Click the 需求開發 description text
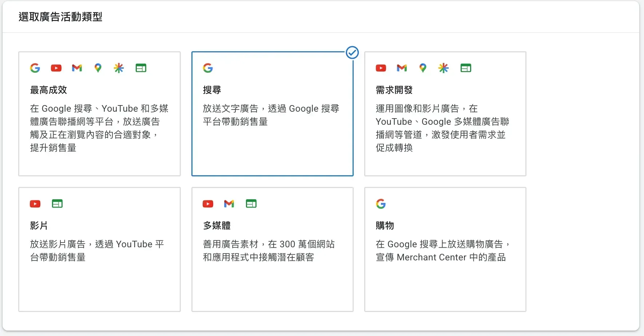The image size is (644, 336). (442, 128)
